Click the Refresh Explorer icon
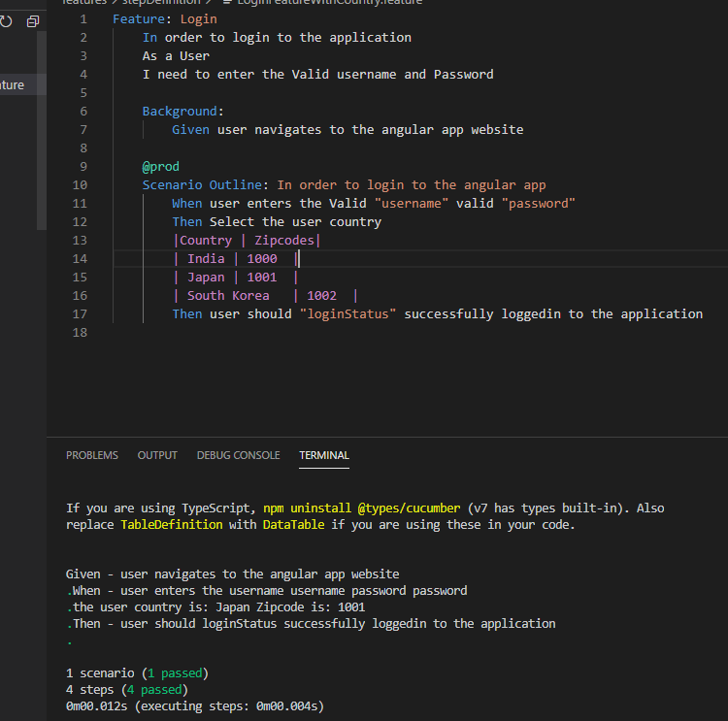 7,20
